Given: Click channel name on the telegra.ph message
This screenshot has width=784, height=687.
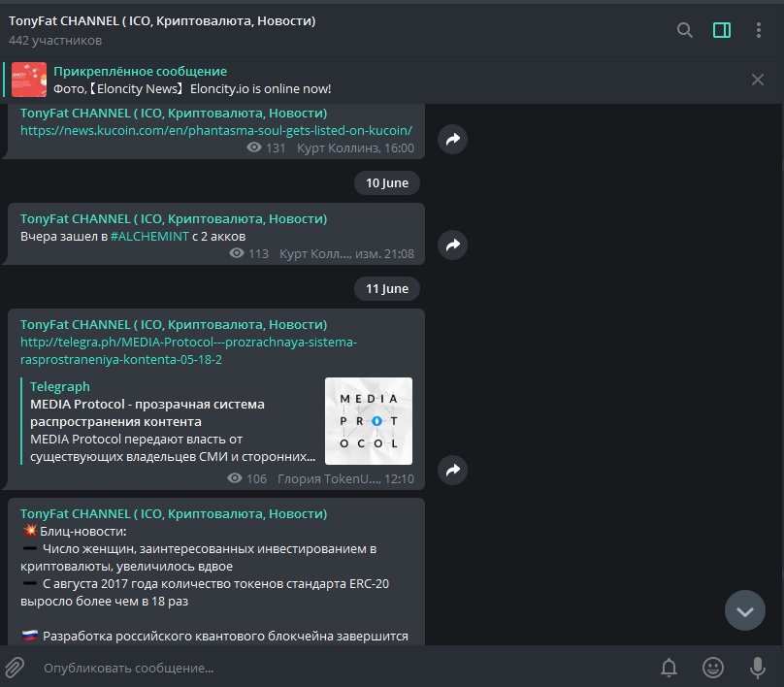Looking at the screenshot, I should (x=174, y=325).
